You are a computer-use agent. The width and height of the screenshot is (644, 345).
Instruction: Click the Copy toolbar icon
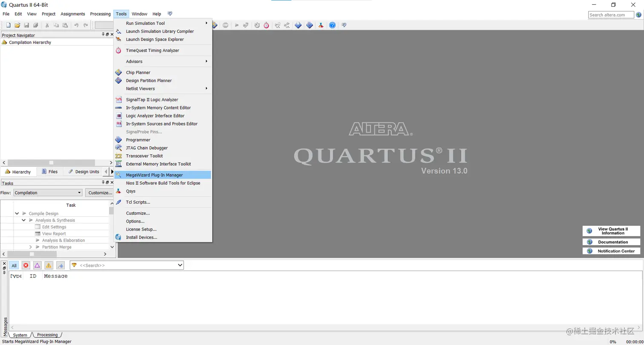[56, 25]
